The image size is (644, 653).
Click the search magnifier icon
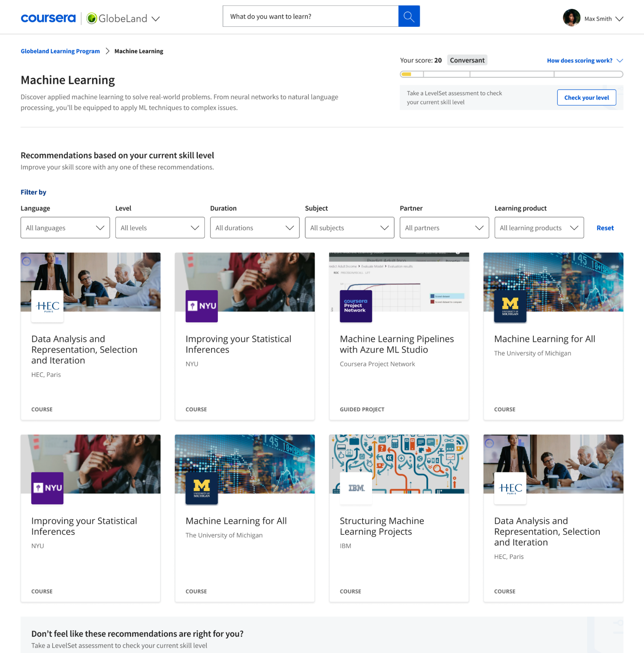point(409,16)
